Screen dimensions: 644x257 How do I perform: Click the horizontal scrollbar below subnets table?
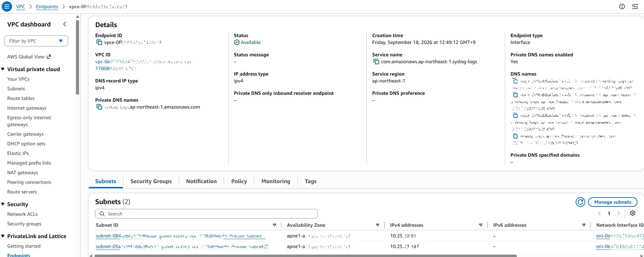tap(305, 256)
